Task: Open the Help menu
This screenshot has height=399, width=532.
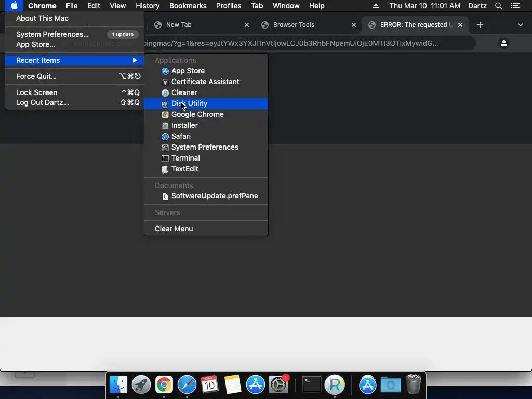Action: click(x=316, y=6)
